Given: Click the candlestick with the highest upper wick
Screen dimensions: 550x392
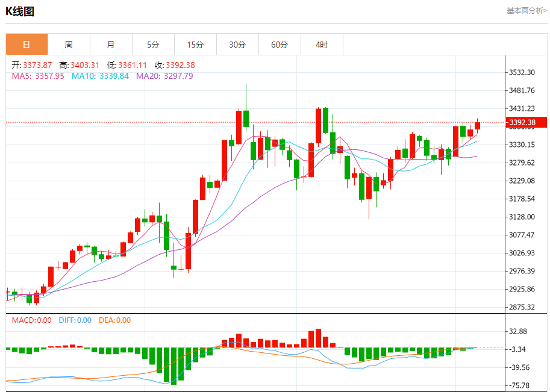Looking at the screenshot, I should pos(246,119).
